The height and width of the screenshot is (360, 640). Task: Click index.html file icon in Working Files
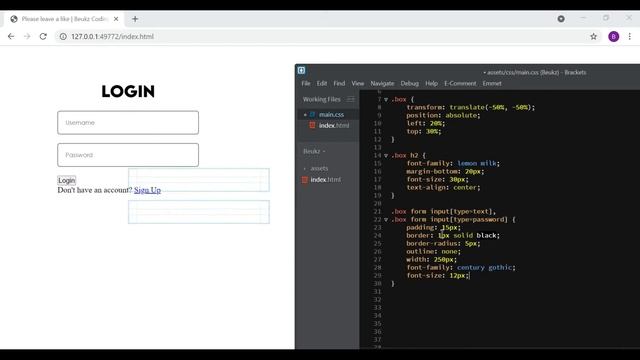(x=312, y=125)
